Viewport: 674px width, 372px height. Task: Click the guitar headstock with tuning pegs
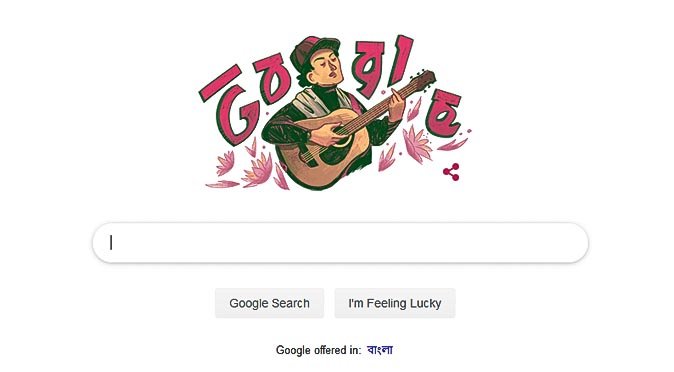[x=424, y=80]
